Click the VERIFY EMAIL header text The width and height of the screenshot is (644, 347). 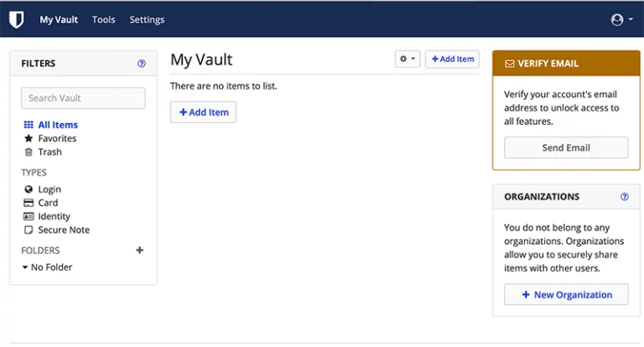(x=548, y=64)
